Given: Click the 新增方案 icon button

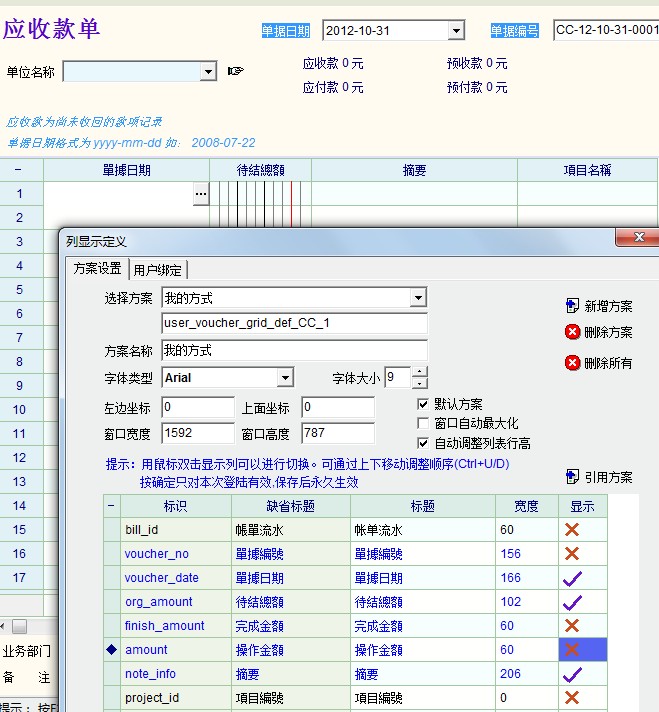Looking at the screenshot, I should click(x=572, y=306).
